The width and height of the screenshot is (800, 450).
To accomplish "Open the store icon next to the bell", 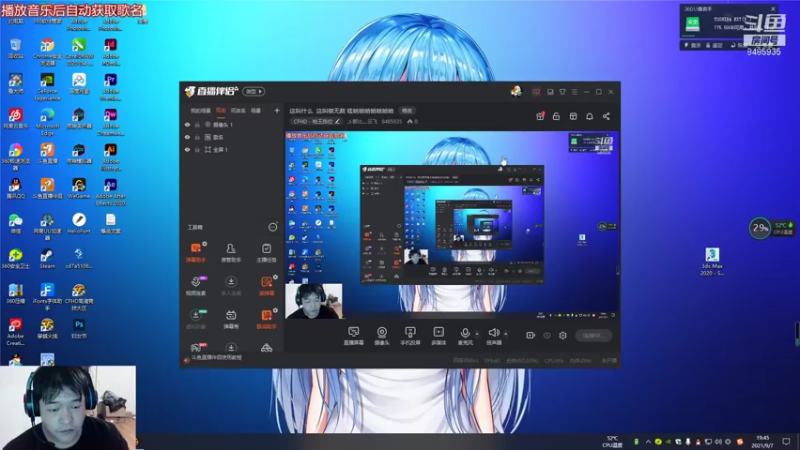I will click(x=573, y=116).
